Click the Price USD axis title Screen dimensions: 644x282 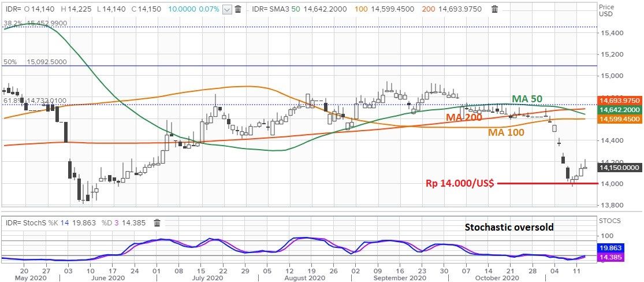pos(606,10)
